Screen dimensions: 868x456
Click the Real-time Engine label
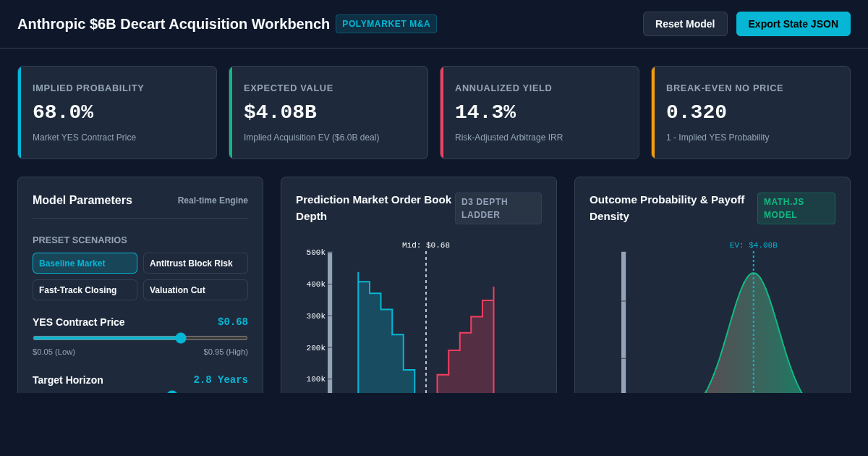click(x=213, y=200)
